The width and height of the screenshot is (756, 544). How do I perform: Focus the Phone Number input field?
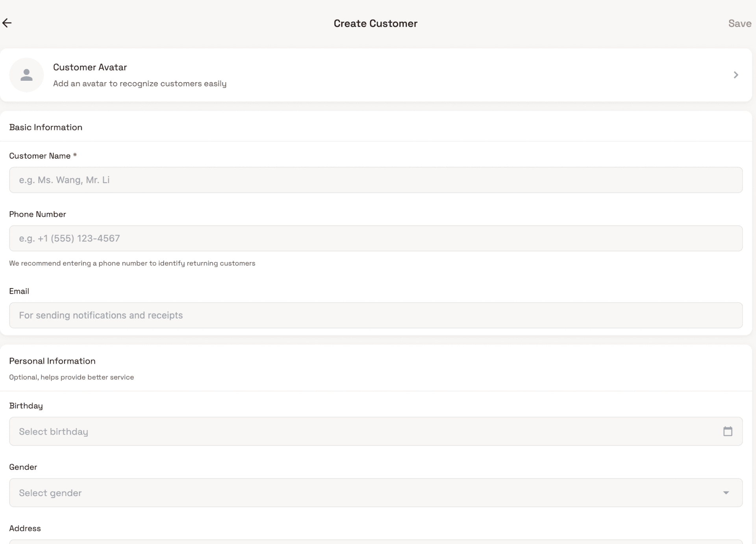point(376,238)
